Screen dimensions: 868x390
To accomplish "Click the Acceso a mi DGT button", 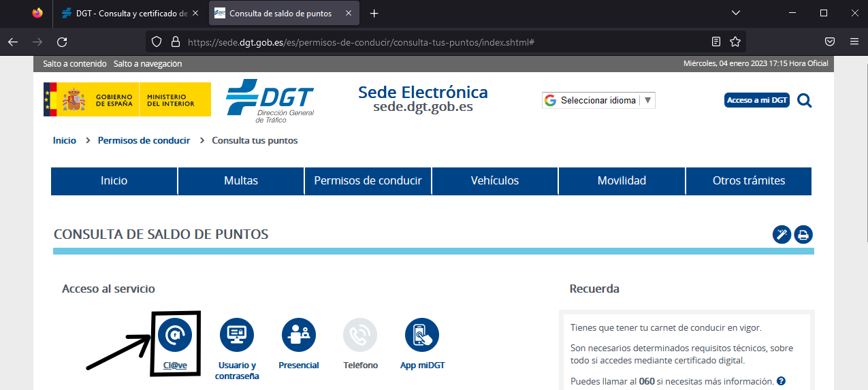I will pyautogui.click(x=756, y=101).
